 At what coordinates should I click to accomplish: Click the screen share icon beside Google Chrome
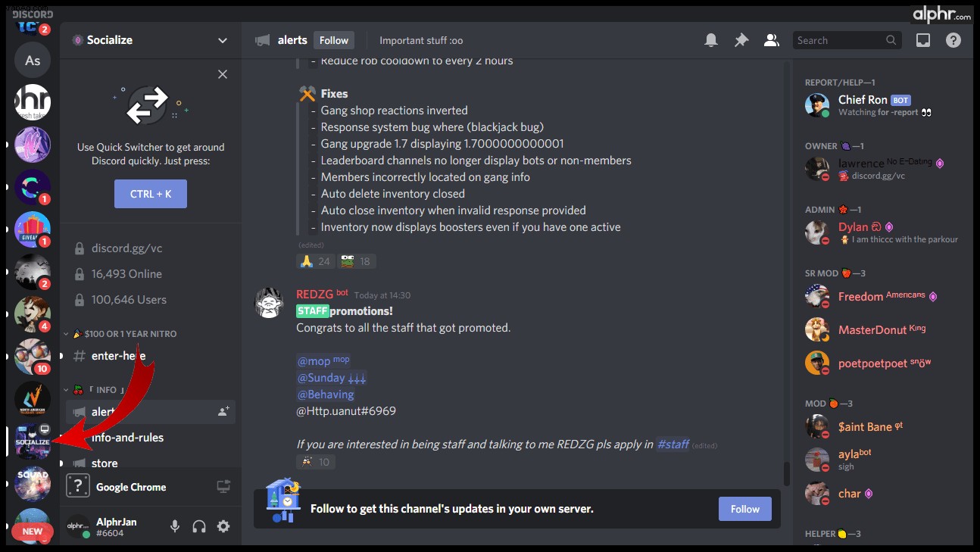point(223,487)
